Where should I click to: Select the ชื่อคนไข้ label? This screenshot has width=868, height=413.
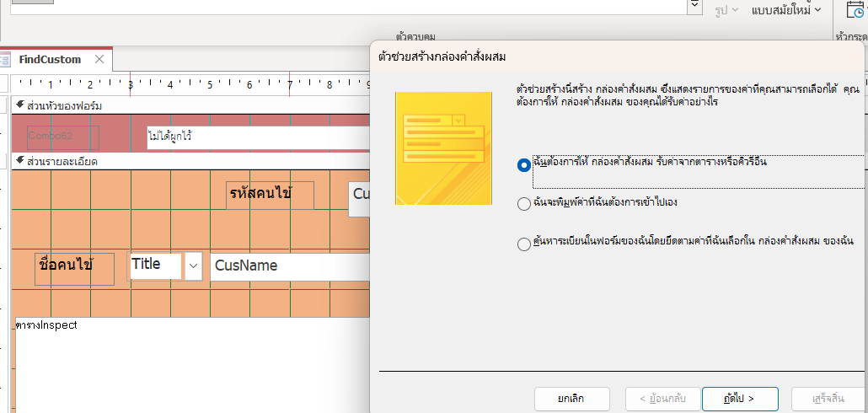coord(74,267)
